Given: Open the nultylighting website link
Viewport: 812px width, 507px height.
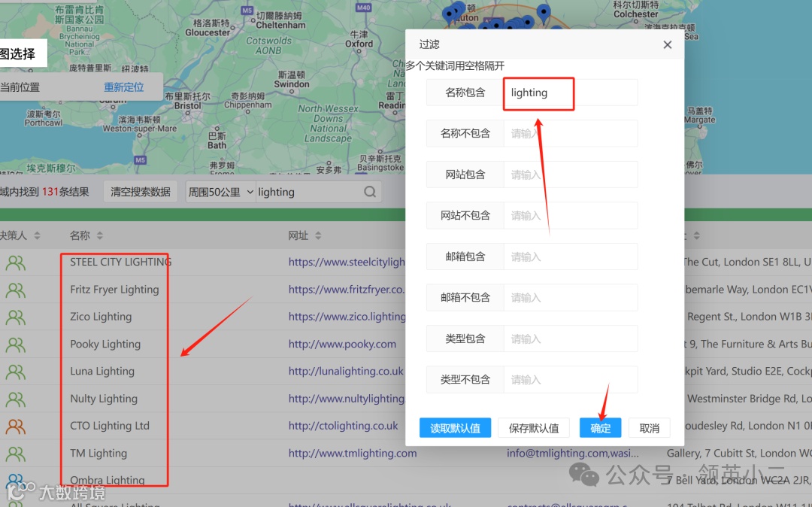Looking at the screenshot, I should 347,399.
